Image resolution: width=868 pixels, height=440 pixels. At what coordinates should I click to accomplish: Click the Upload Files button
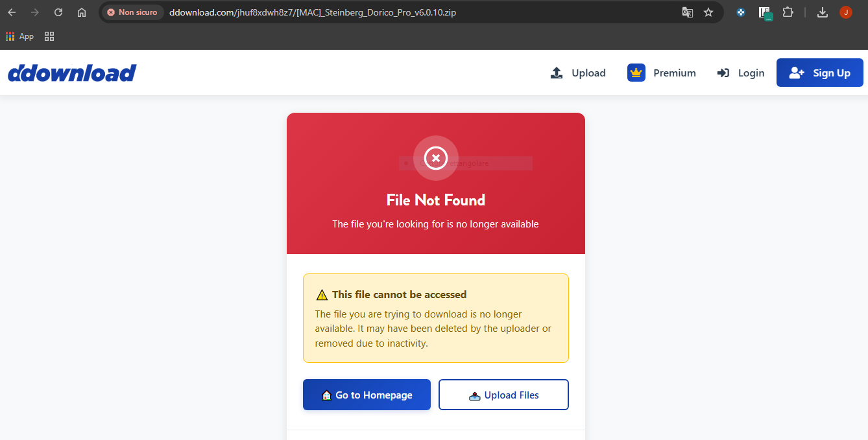(503, 395)
